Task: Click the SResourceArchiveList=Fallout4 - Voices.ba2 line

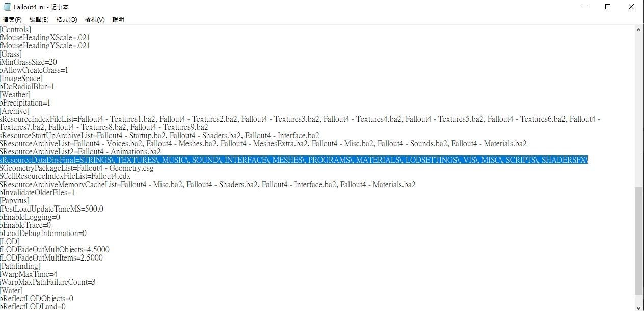Action: [x=263, y=144]
